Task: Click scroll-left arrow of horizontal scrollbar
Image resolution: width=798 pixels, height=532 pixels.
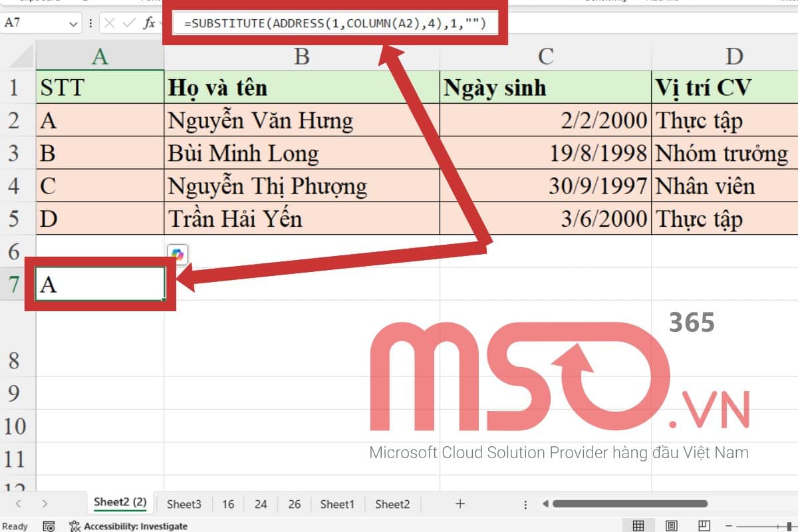Action: tap(546, 504)
